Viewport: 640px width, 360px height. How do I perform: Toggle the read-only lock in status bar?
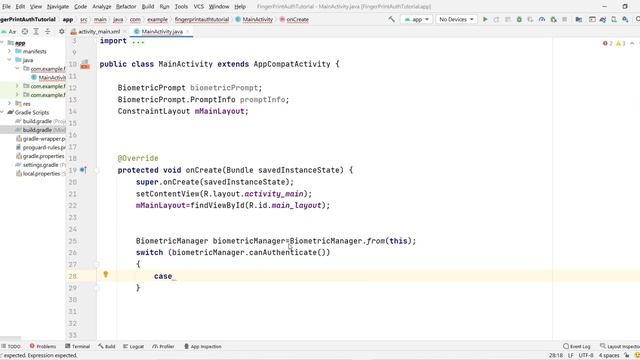point(627,356)
